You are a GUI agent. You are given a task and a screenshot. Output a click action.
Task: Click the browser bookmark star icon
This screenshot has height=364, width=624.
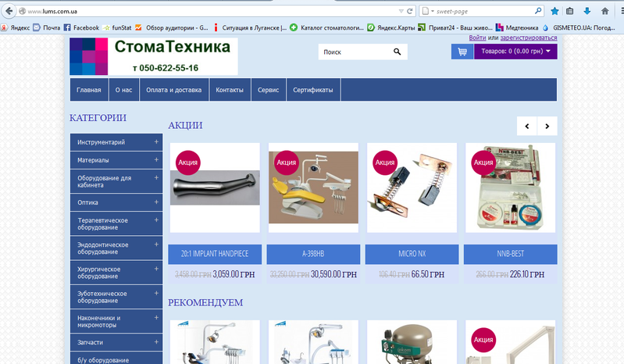(554, 12)
